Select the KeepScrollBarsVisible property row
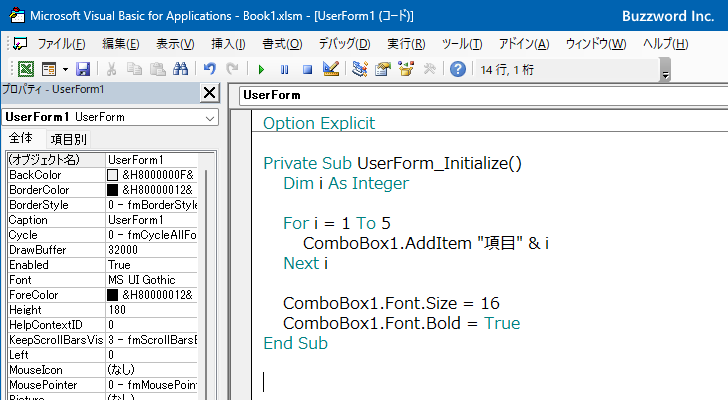This screenshot has height=400, width=728. [x=103, y=340]
